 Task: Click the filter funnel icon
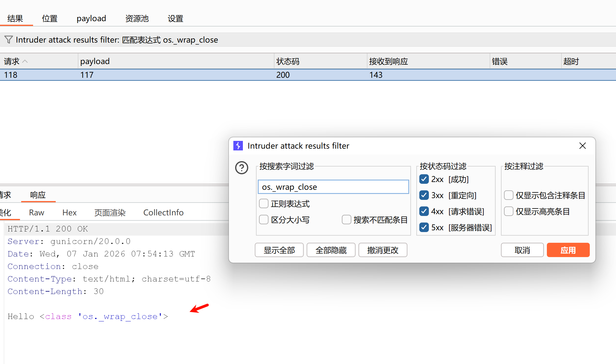click(x=9, y=40)
